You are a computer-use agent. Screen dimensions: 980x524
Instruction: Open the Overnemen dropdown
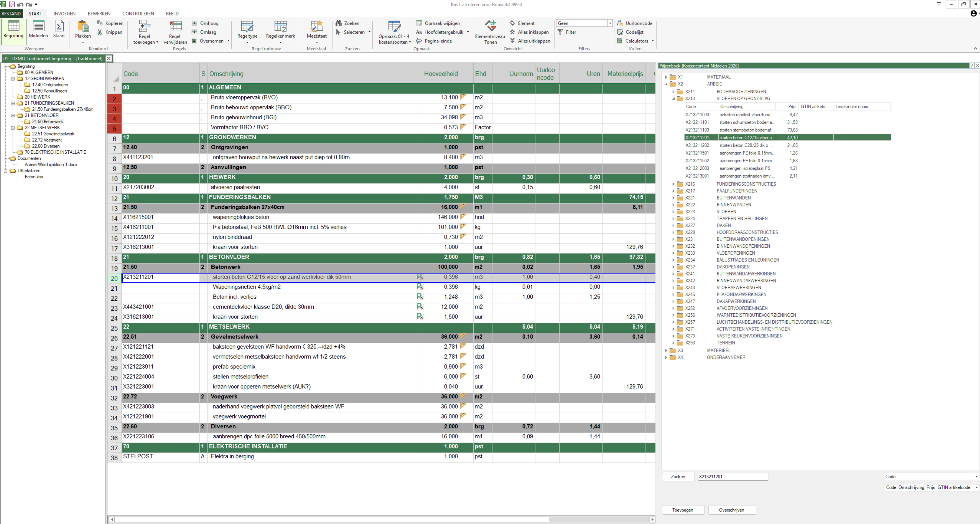[x=228, y=41]
